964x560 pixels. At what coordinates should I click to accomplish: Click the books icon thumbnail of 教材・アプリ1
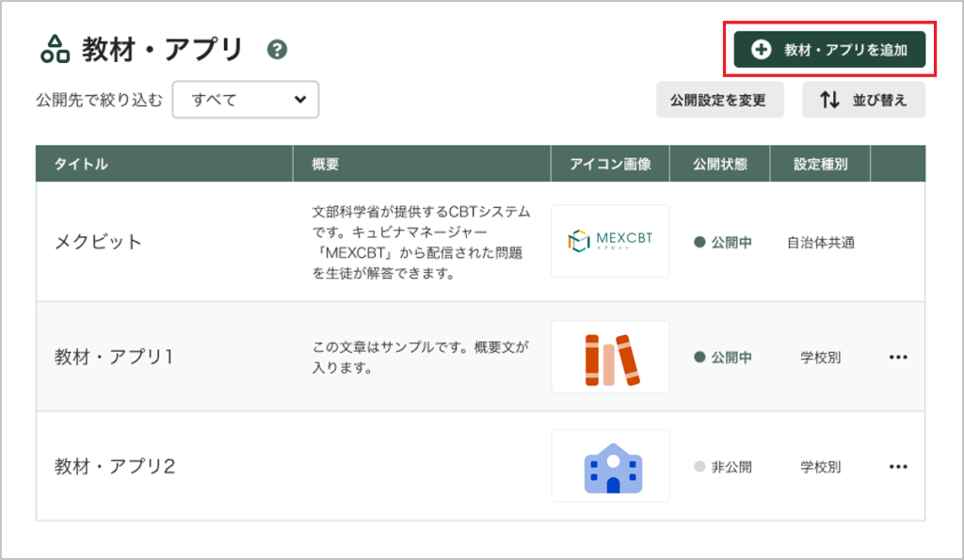click(x=610, y=357)
